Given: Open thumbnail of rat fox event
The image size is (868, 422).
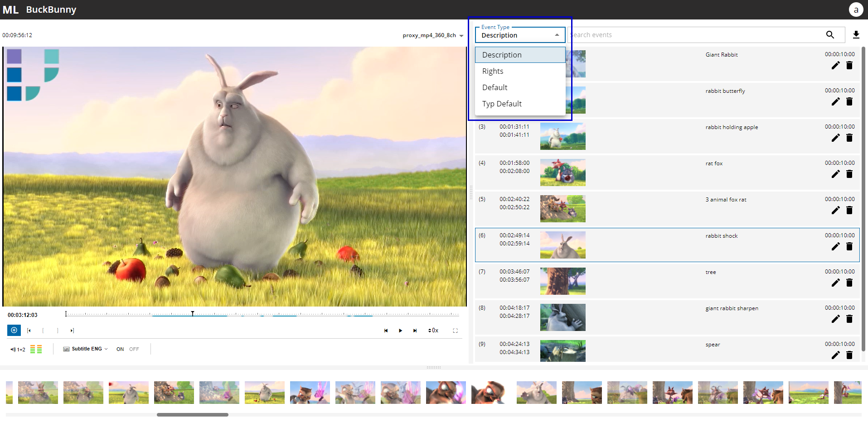Looking at the screenshot, I should coord(563,173).
